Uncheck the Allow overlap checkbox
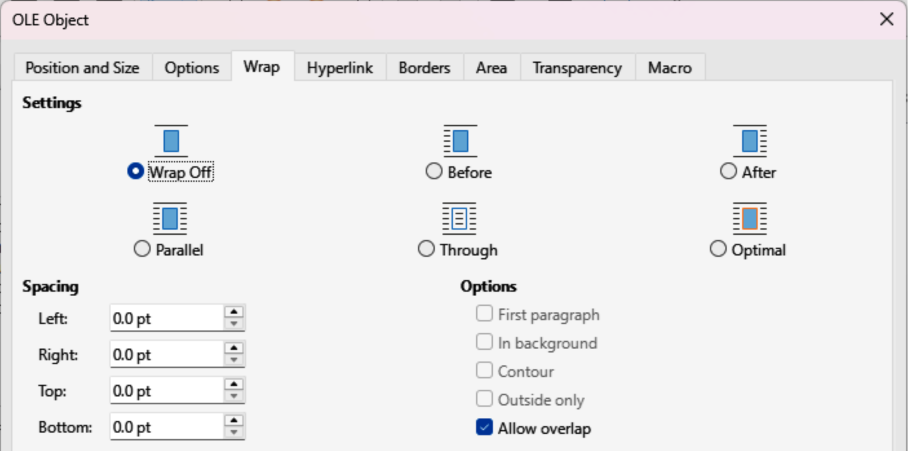The image size is (908, 451). 485,429
